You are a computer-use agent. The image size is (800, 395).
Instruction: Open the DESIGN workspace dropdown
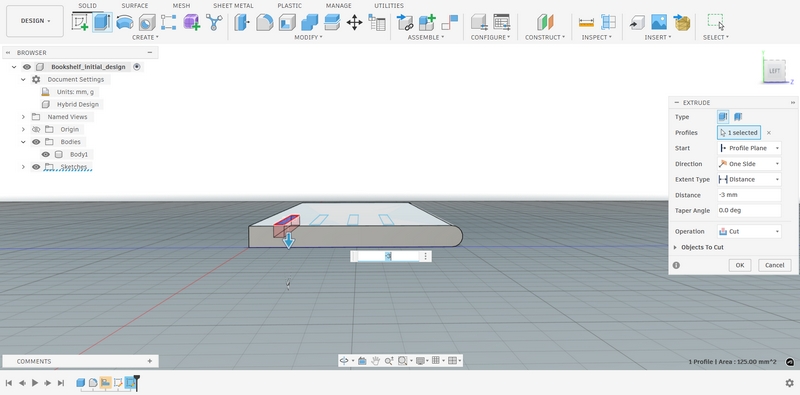[x=35, y=21]
